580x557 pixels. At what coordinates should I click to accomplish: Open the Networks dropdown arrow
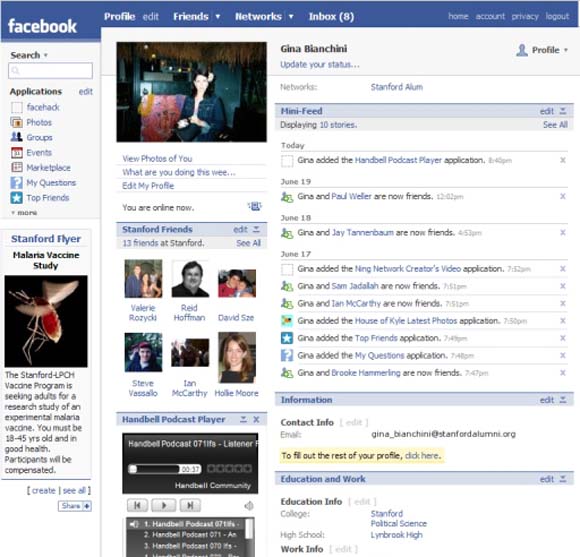coord(291,17)
